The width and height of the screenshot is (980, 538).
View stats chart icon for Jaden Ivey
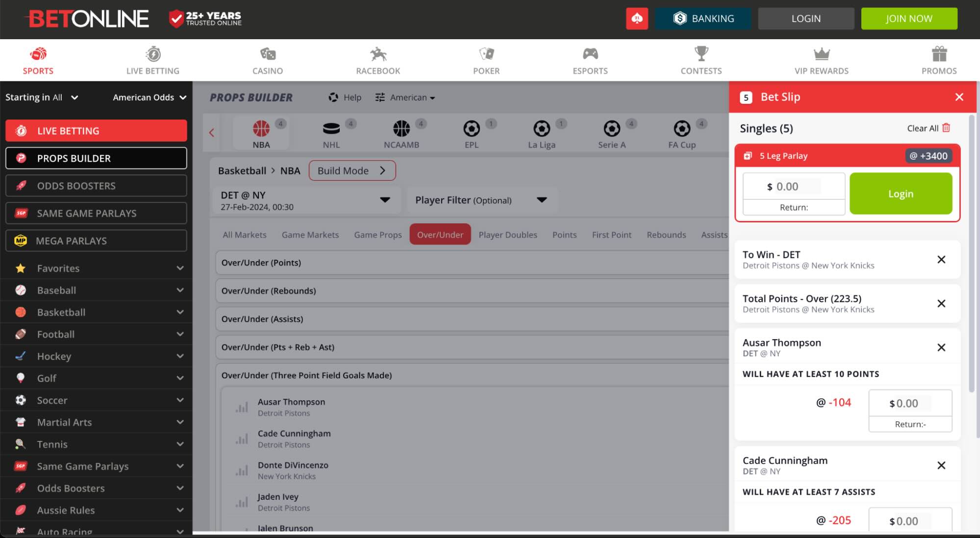pos(242,502)
